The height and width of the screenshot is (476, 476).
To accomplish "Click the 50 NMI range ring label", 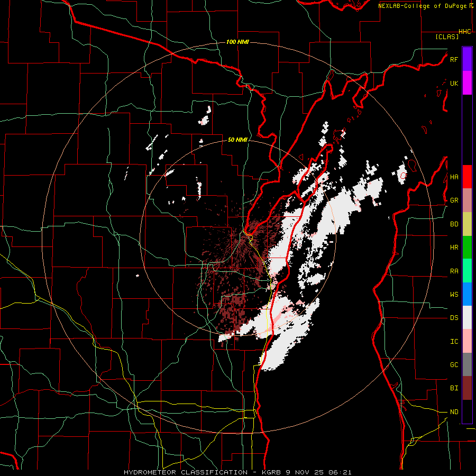I will tap(237, 140).
